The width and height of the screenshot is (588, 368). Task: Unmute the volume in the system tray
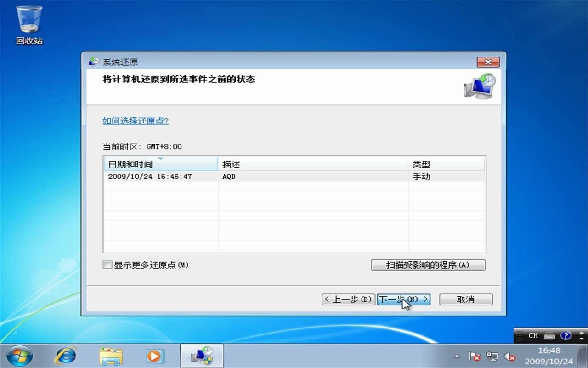pos(510,357)
